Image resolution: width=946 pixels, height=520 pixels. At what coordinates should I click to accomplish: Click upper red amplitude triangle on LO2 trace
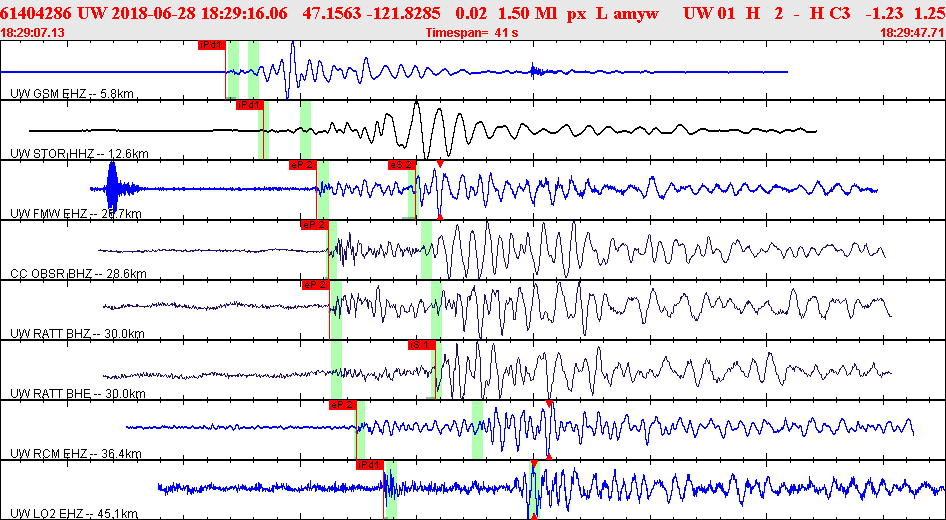tap(534, 463)
